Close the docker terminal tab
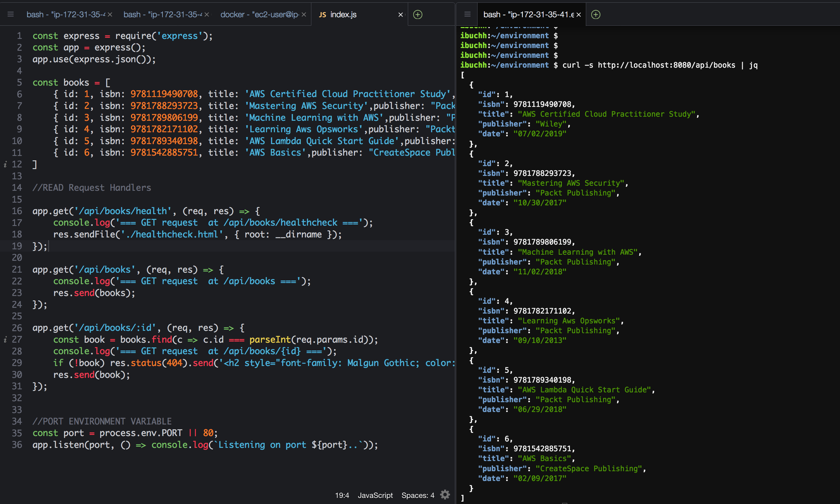840x504 pixels. tap(304, 15)
